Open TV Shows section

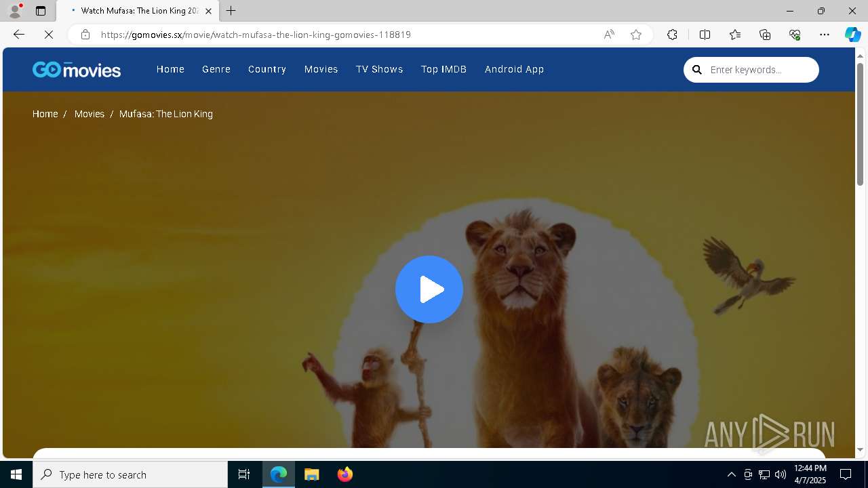click(380, 69)
